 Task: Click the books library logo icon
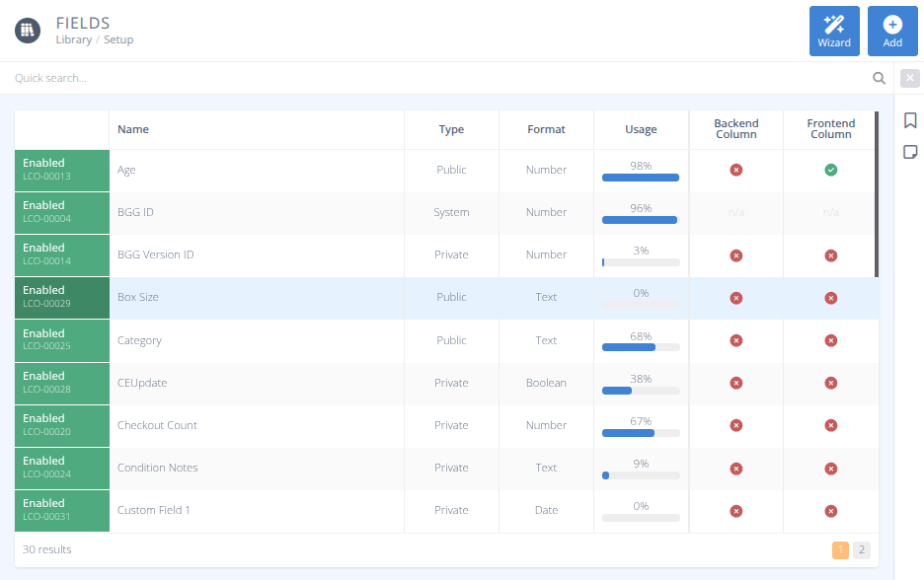pos(27,30)
